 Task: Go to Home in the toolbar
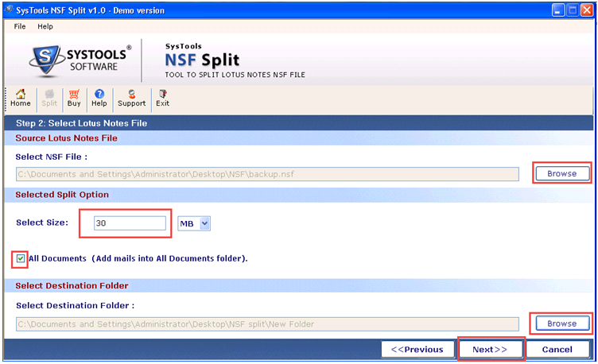pyautogui.click(x=20, y=99)
